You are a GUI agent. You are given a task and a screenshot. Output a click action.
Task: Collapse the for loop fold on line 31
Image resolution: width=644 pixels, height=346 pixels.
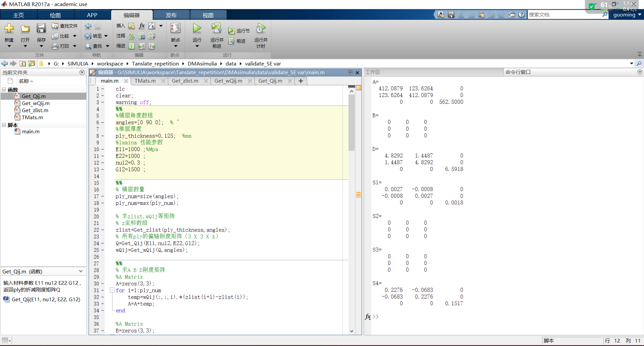(x=112, y=290)
